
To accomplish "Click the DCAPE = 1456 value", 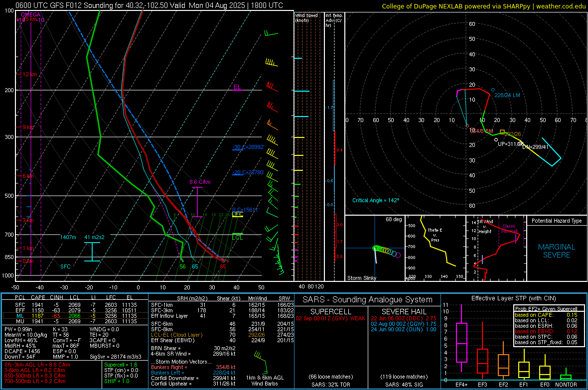I will 22,351.
